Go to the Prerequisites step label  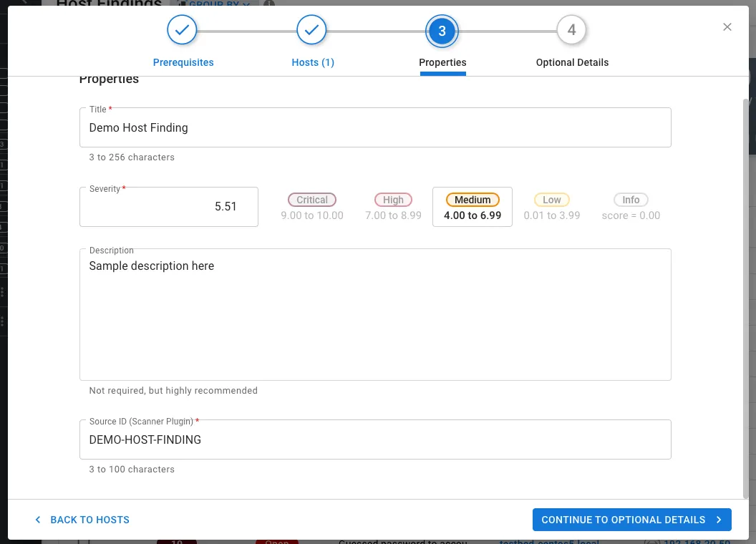[183, 62]
